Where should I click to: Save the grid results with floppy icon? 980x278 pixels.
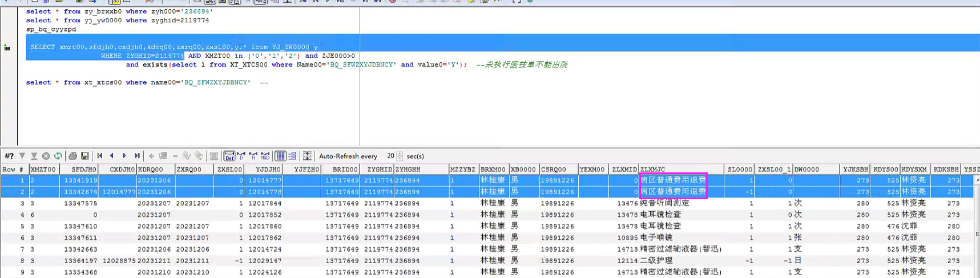(85, 156)
